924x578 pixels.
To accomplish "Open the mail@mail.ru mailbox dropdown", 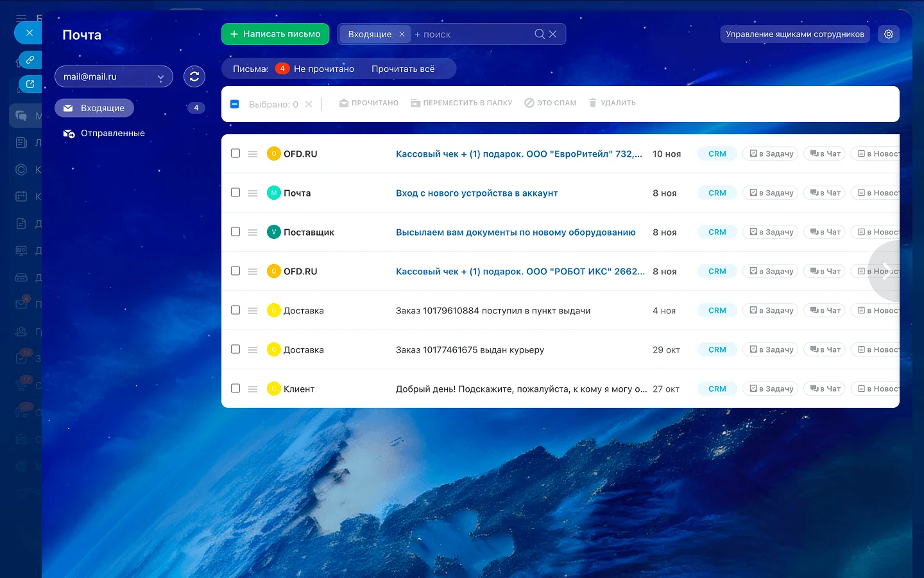I will (114, 76).
